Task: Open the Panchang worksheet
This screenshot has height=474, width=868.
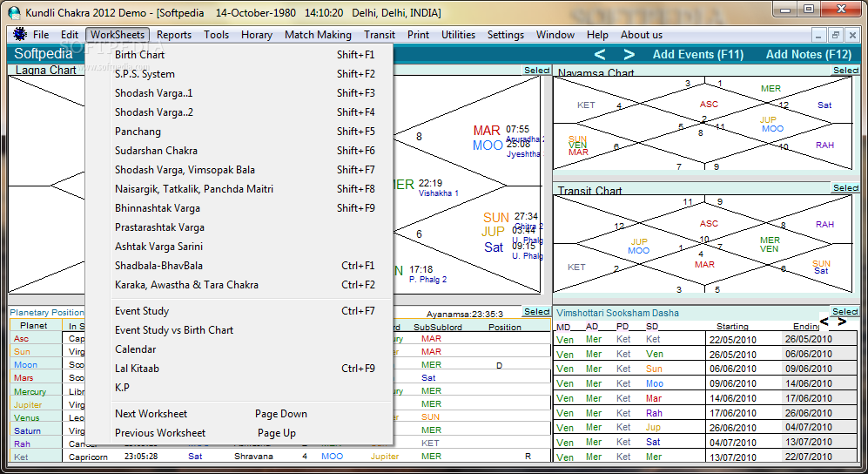Action: tap(239, 132)
